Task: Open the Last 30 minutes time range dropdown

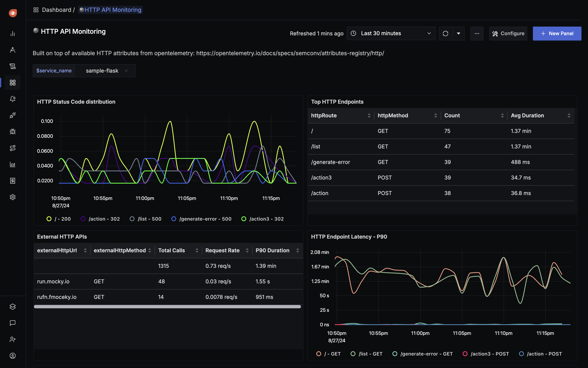Action: click(x=391, y=33)
